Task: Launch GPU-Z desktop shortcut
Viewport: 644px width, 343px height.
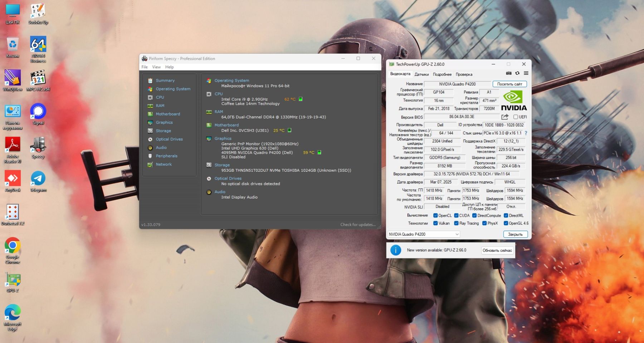Action: [x=13, y=283]
